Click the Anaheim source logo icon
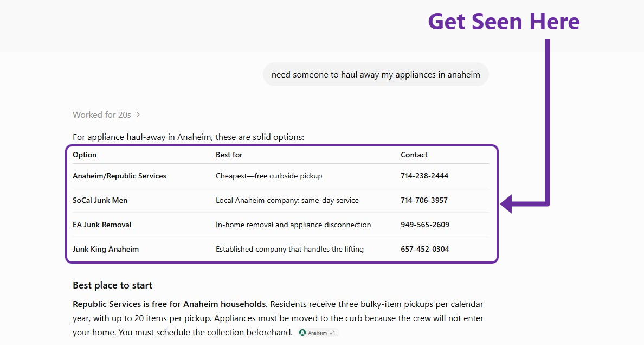This screenshot has width=644, height=345. [302, 333]
